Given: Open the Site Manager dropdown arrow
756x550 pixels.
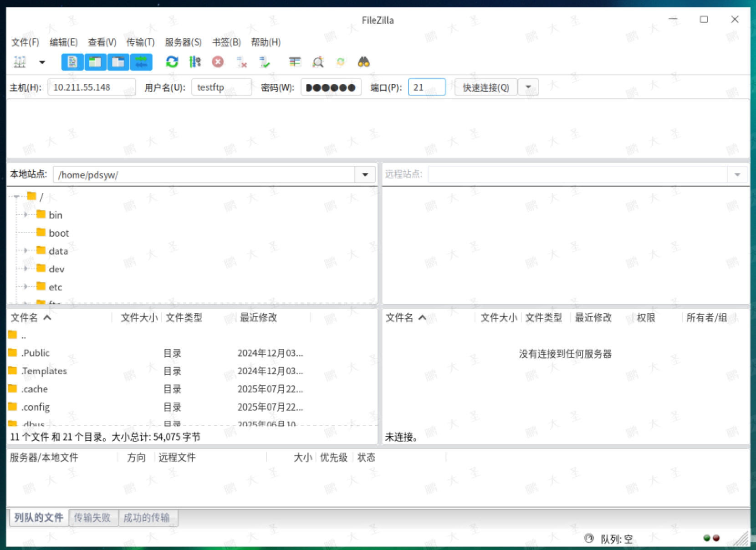Looking at the screenshot, I should 42,62.
